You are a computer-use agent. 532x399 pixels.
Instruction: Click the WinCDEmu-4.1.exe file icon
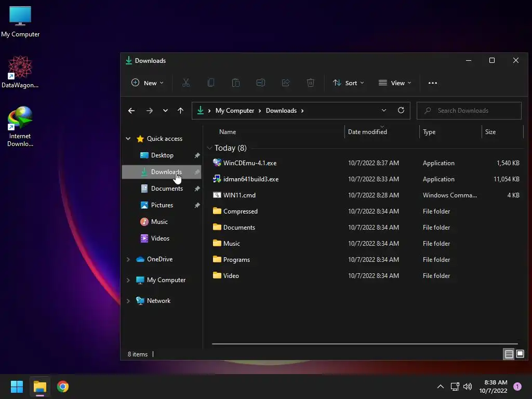pos(217,163)
